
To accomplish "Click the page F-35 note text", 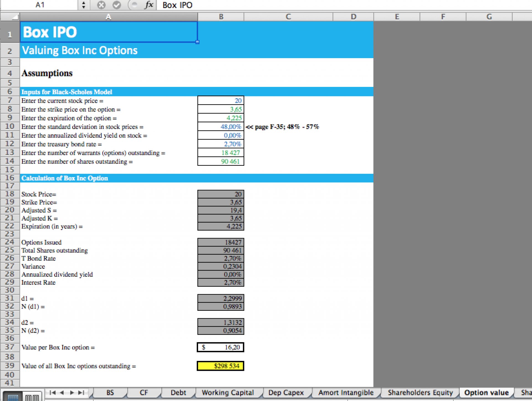I will coord(282,127).
